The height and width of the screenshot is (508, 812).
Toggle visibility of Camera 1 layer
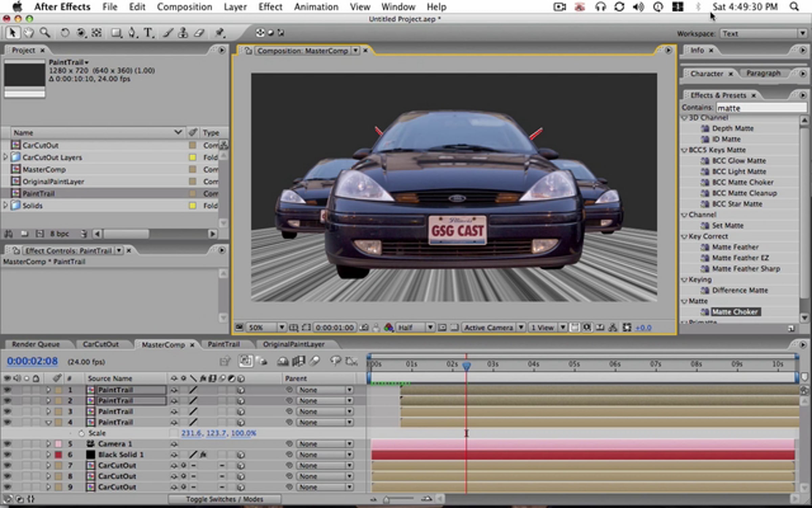tap(7, 444)
